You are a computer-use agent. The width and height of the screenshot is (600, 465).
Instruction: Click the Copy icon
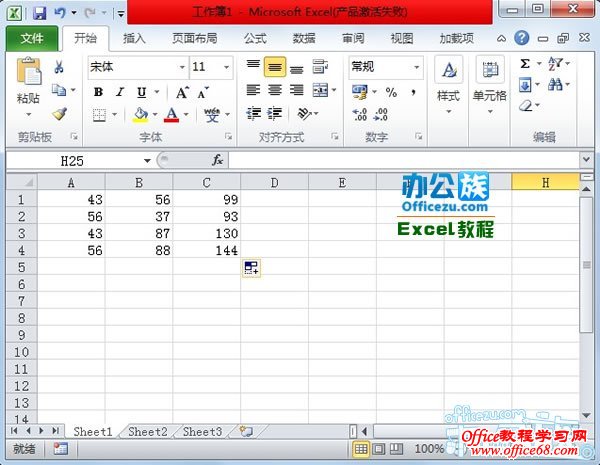pyautogui.click(x=59, y=90)
